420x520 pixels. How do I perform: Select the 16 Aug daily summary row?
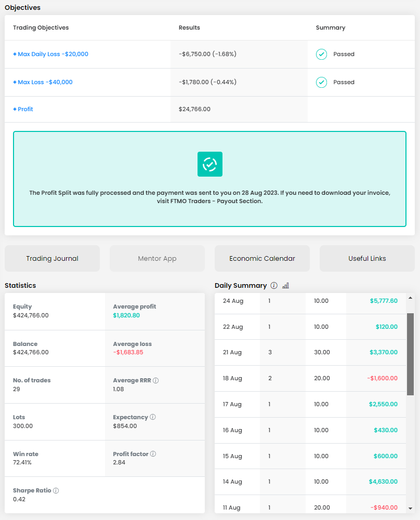pyautogui.click(x=310, y=430)
